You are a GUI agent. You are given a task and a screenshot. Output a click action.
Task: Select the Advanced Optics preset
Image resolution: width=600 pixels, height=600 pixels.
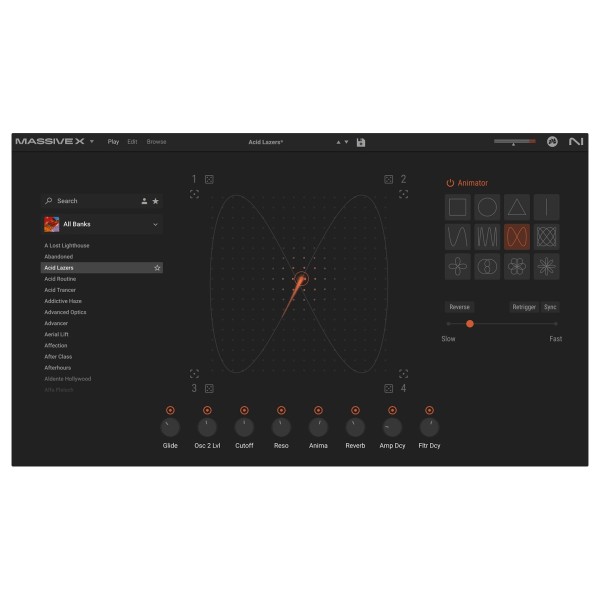pos(65,312)
